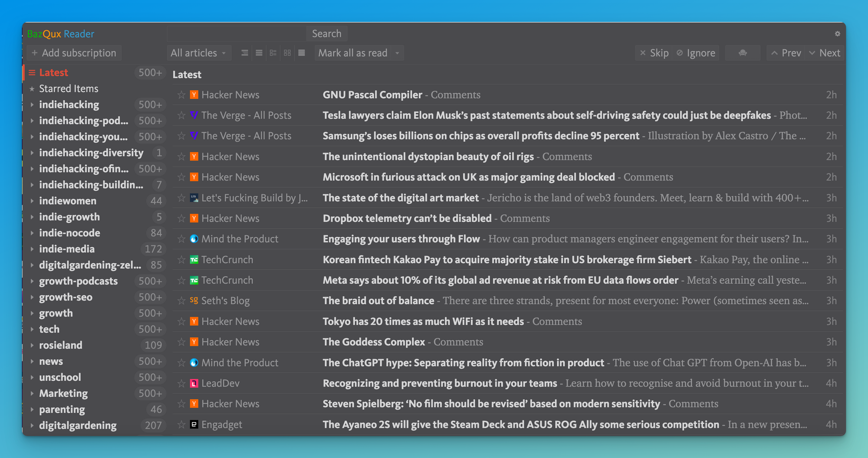
Task: Expand the growth-seo folder
Action: (32, 297)
